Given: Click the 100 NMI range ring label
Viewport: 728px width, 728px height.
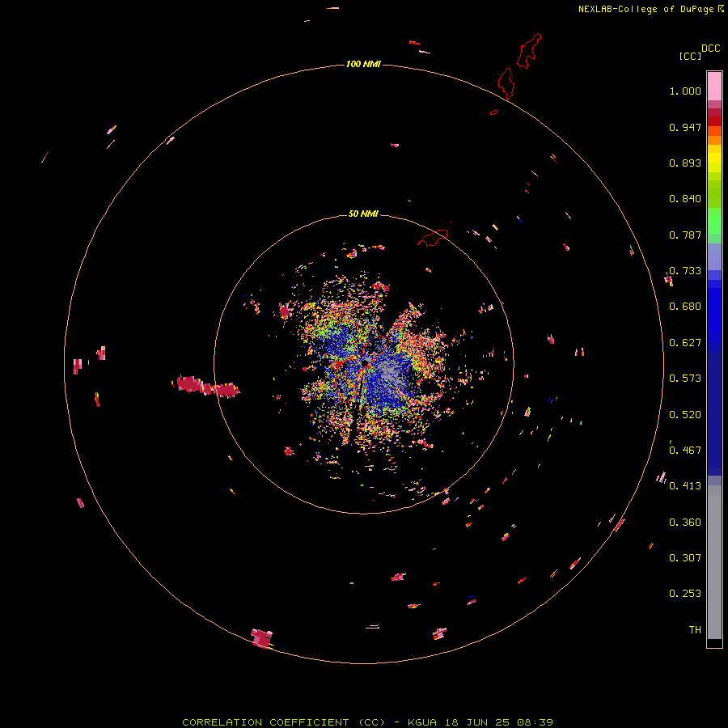Looking at the screenshot, I should (363, 64).
